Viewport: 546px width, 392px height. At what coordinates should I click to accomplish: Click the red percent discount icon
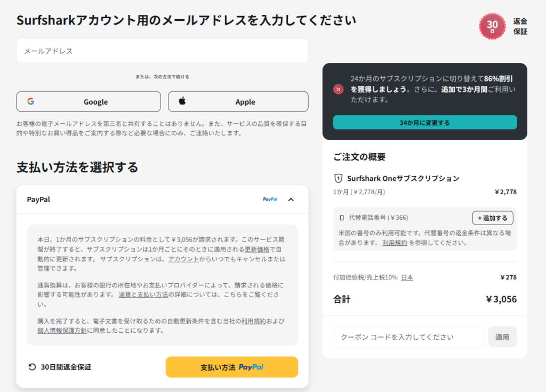pos(339,89)
